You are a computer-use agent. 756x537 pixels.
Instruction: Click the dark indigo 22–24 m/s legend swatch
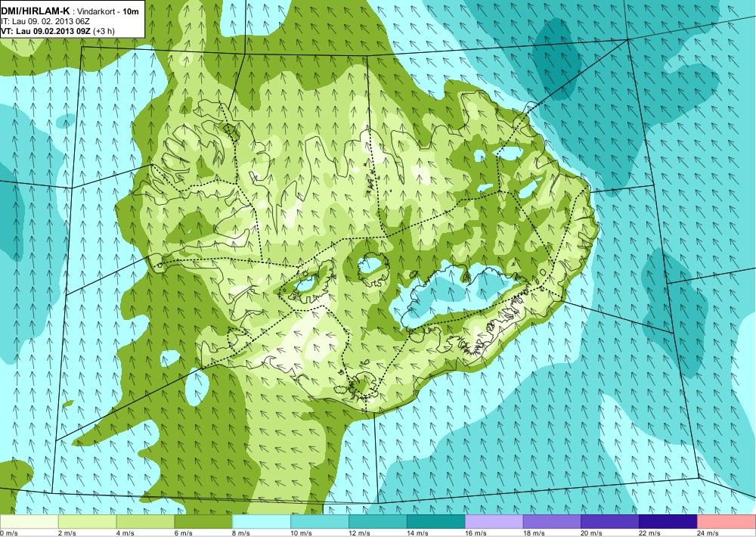pos(668,522)
